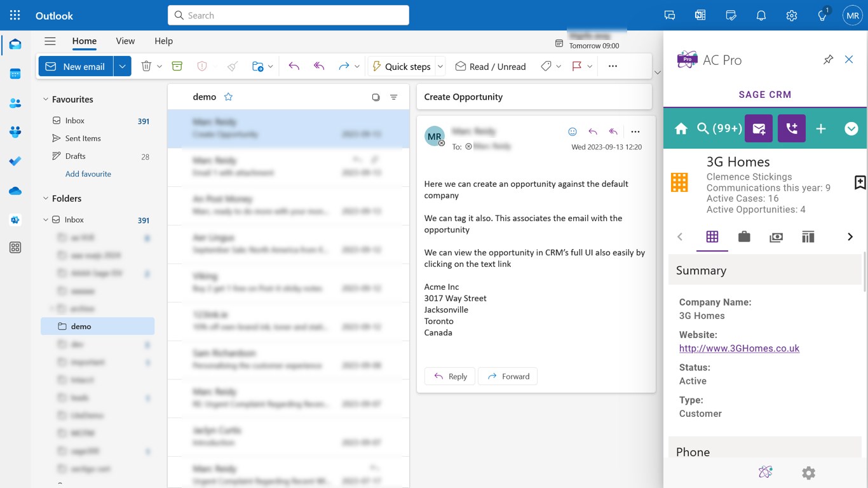
Task: Click the Forward button below the message
Action: [x=508, y=376]
